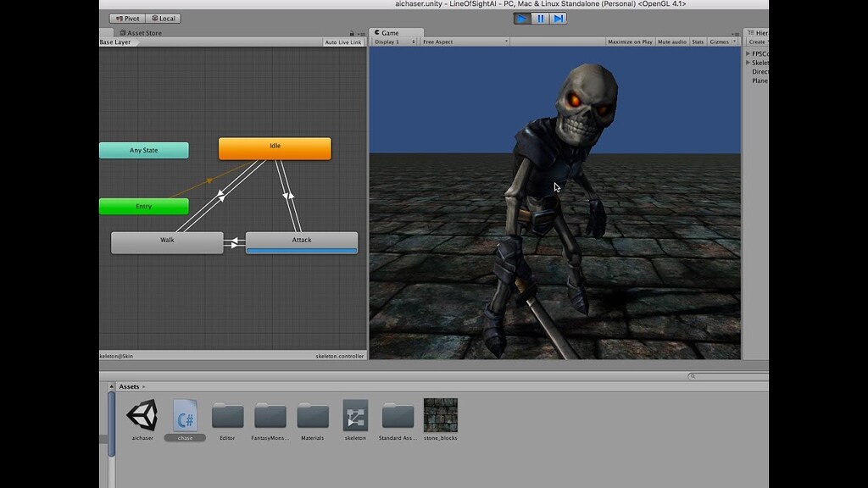The height and width of the screenshot is (488, 868).
Task: Click the Create button in the Hierarchy
Action: (x=759, y=40)
